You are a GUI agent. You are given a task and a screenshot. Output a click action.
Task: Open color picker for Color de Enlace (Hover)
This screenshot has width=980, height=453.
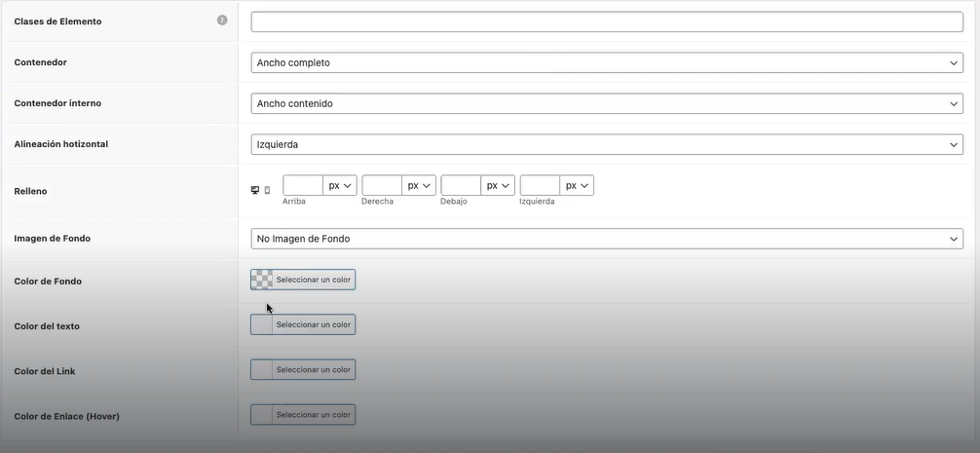coord(303,414)
